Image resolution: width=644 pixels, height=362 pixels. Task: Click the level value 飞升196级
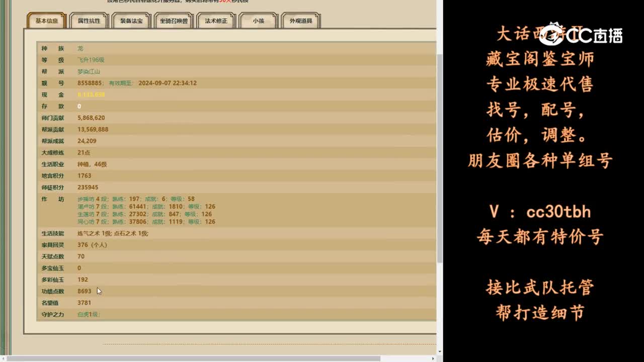(91, 60)
